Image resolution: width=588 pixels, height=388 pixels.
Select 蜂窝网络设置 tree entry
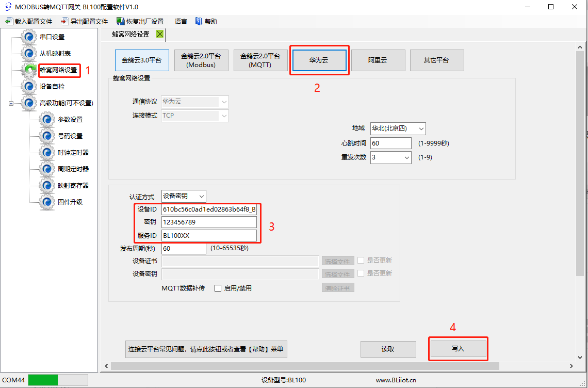point(58,70)
